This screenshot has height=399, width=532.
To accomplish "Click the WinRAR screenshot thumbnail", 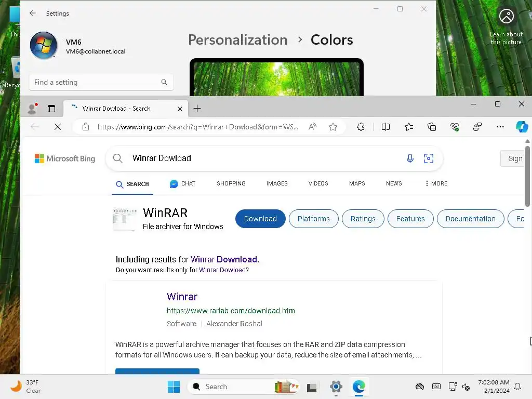I will point(124,219).
